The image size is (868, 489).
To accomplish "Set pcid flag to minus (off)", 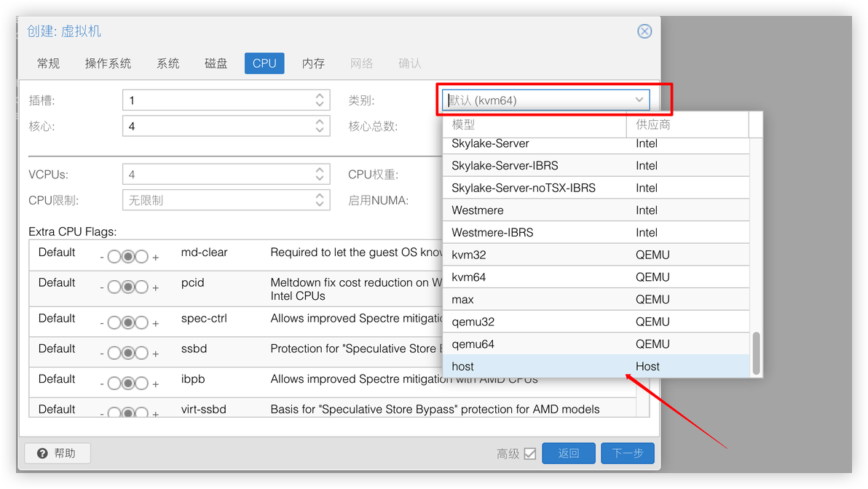I will click(x=114, y=287).
